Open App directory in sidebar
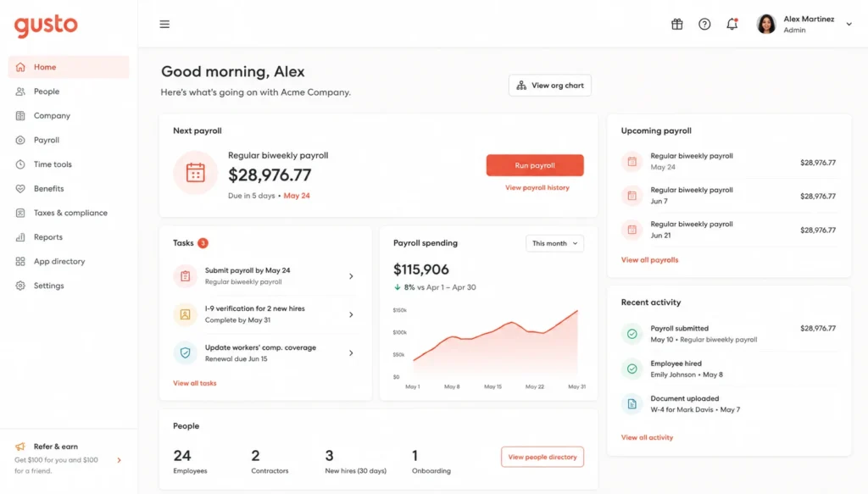The image size is (868, 494). [x=69, y=261]
